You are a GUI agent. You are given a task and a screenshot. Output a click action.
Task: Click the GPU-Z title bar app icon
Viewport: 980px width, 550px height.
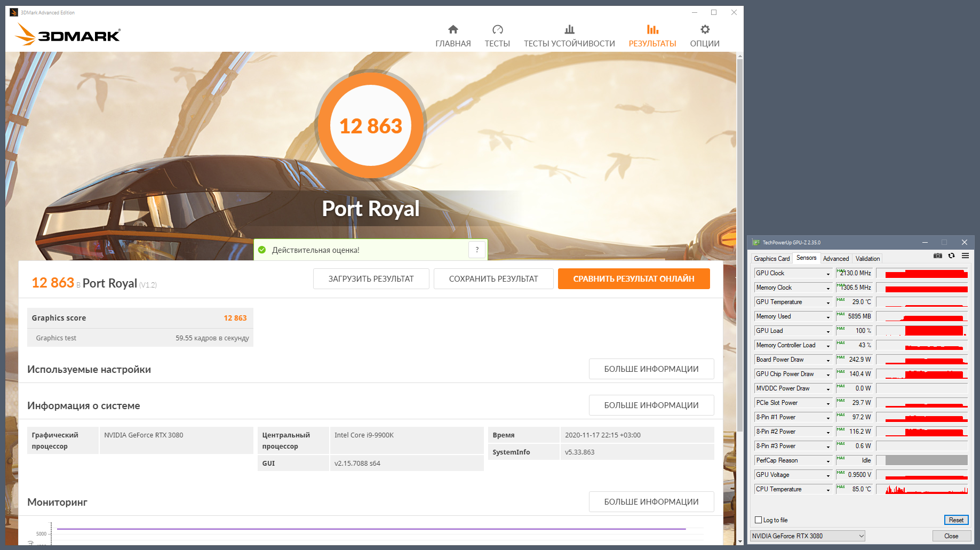tap(755, 242)
